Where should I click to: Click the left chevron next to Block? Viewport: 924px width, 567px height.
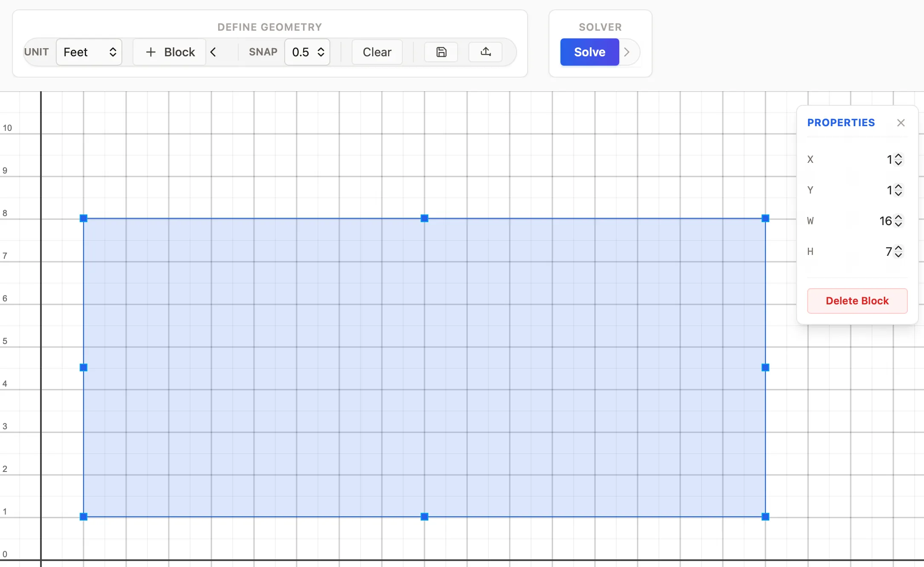pyautogui.click(x=214, y=52)
